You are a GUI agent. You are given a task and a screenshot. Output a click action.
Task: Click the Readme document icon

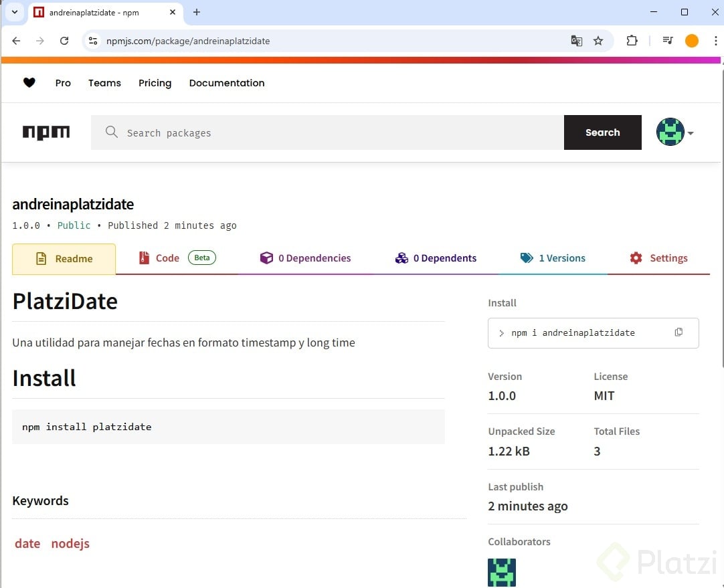click(41, 258)
